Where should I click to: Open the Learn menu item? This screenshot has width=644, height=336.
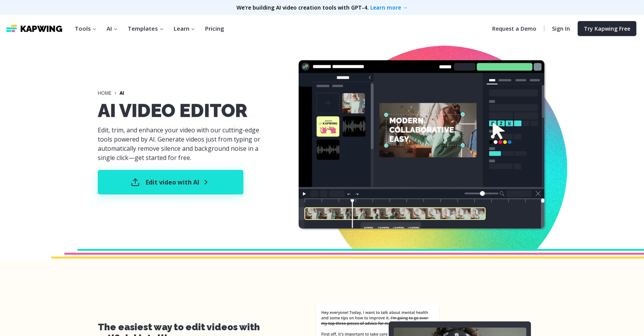click(183, 28)
